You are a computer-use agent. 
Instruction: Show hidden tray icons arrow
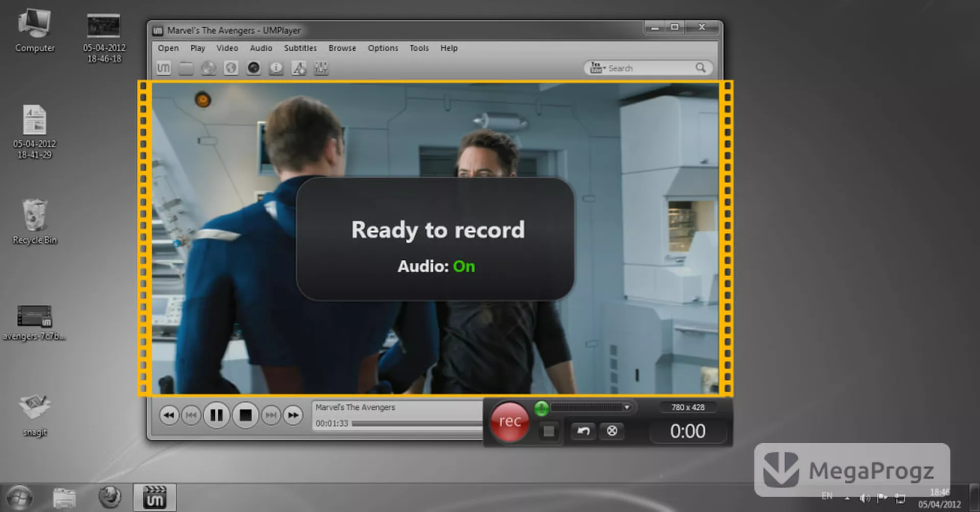coord(847,498)
